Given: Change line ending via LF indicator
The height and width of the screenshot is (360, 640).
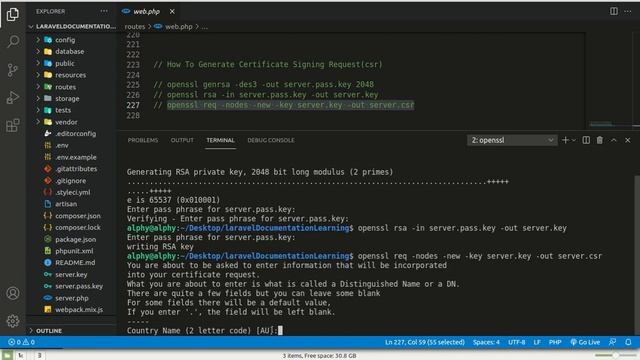Looking at the screenshot, I should pos(537,342).
